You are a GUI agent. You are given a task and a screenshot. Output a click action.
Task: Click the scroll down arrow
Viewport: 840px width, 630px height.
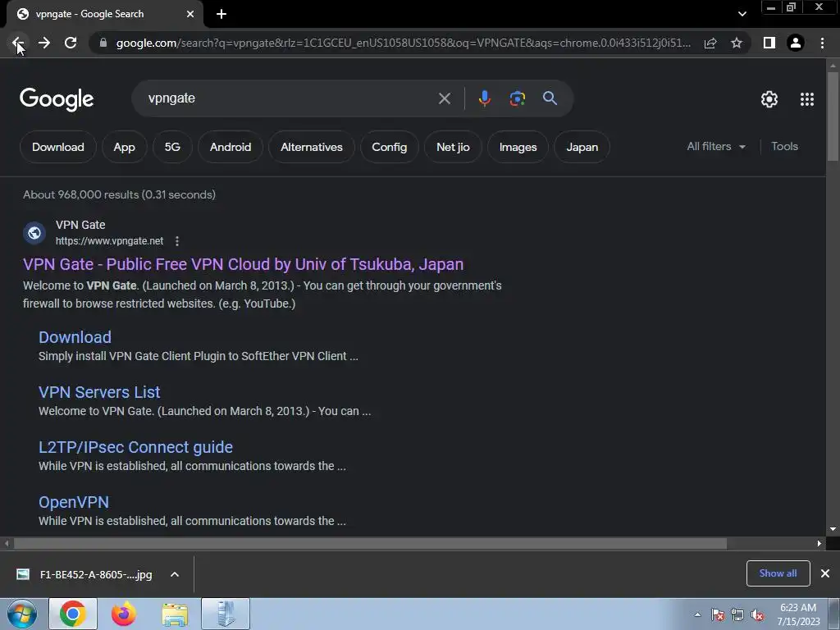click(x=833, y=529)
